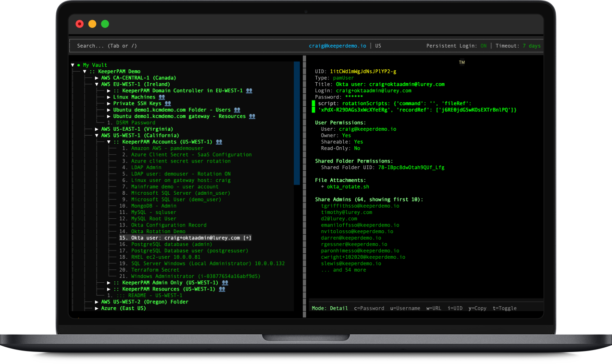Image resolution: width=612 pixels, height=364 pixels.
Task: Click the shared icon beside KeeperPAM Accounts (US-WEST-1)
Action: [219, 142]
